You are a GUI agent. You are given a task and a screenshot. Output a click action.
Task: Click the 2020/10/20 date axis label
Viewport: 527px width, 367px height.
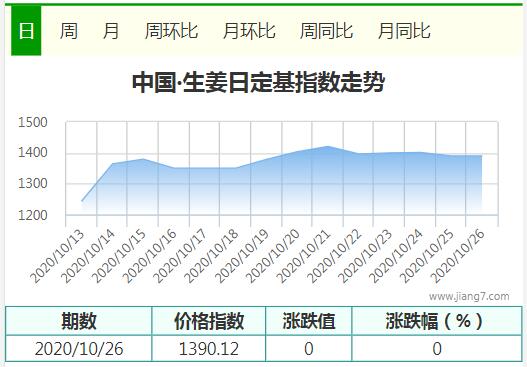[x=273, y=256]
